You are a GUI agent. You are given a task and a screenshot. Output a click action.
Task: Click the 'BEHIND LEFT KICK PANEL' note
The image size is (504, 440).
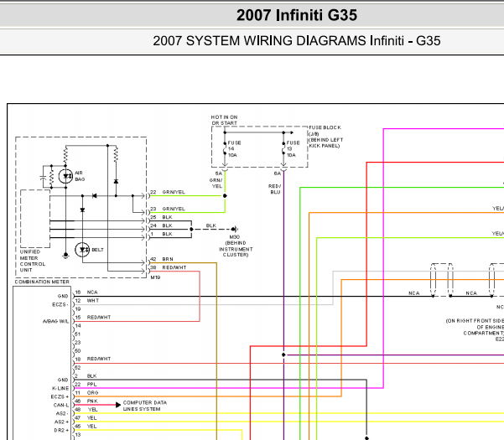coord(325,143)
